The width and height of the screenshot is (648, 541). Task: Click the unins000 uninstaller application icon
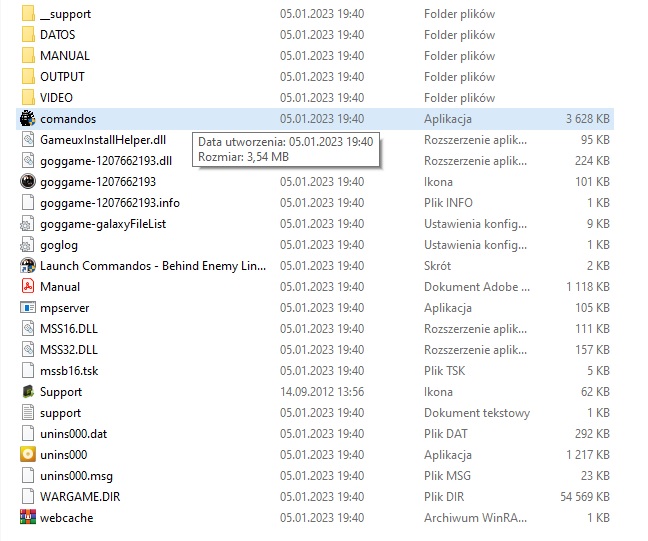[x=28, y=455]
